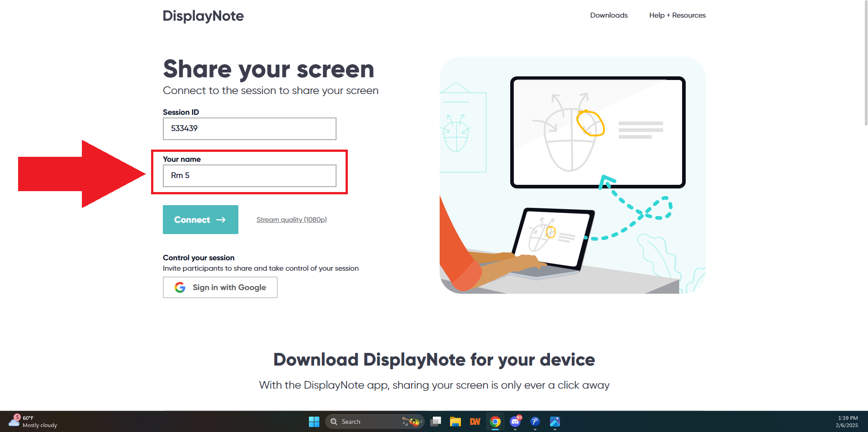Viewport: 868px width, 432px height.
Task: Open the Help + Resources menu
Action: (677, 15)
